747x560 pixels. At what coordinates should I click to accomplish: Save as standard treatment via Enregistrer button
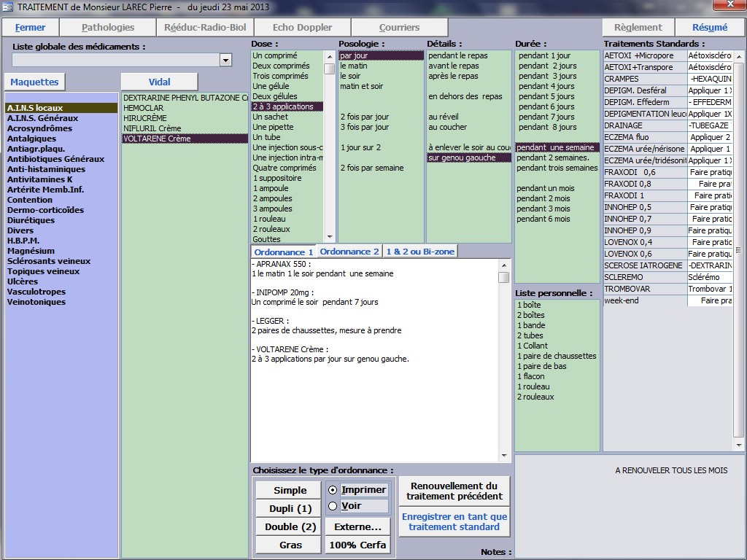click(x=454, y=521)
